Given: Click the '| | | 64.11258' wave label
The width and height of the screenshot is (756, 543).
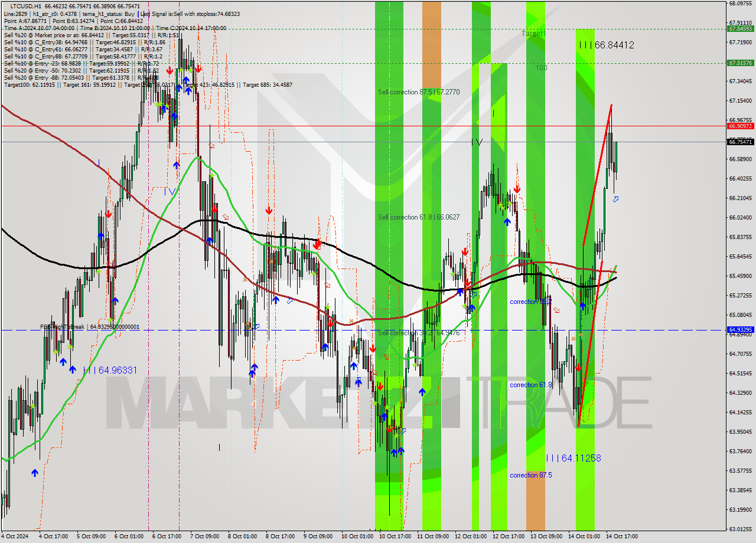Looking at the screenshot, I should 573,458.
